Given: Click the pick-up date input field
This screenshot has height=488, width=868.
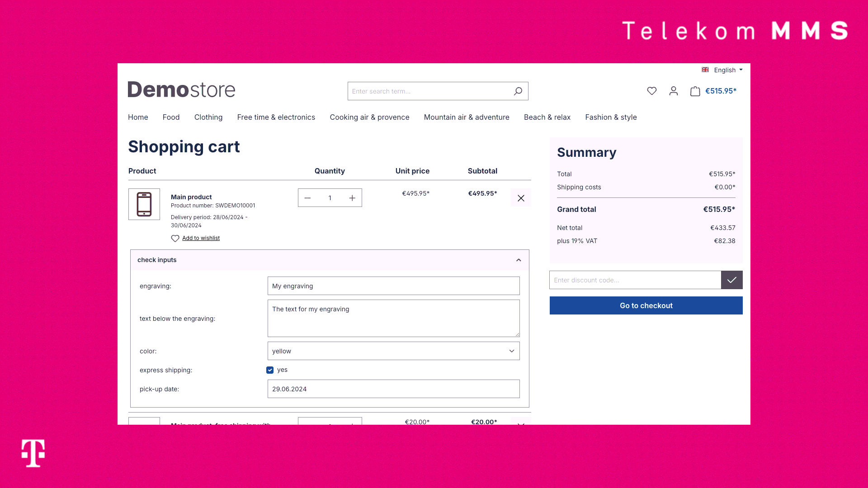Looking at the screenshot, I should pos(393,389).
